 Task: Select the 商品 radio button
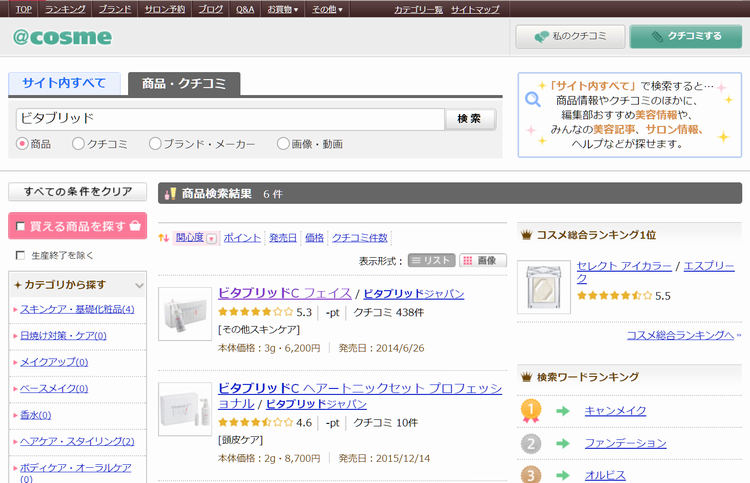tap(22, 143)
